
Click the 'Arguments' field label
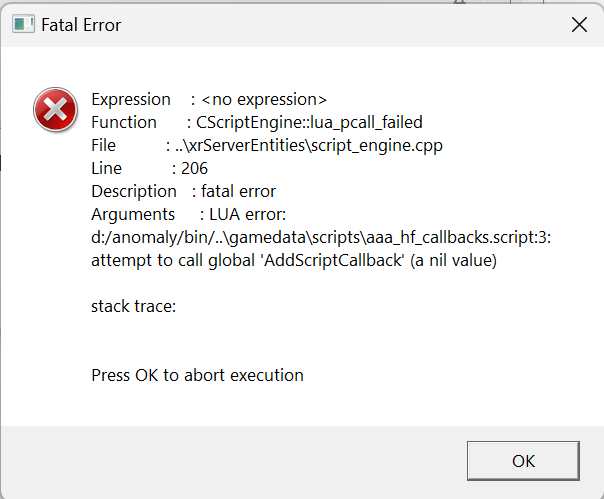click(x=130, y=214)
